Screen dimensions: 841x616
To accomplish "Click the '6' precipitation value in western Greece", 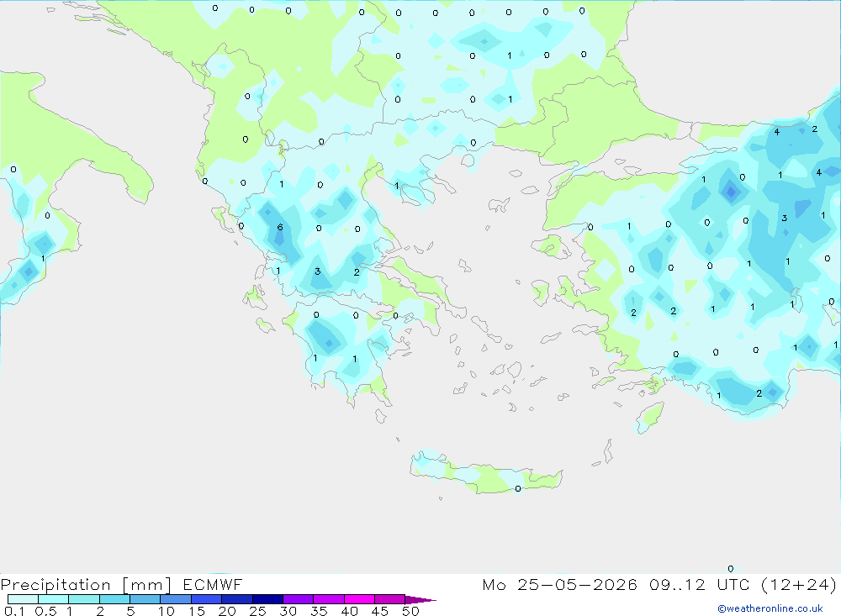I will (x=280, y=227).
